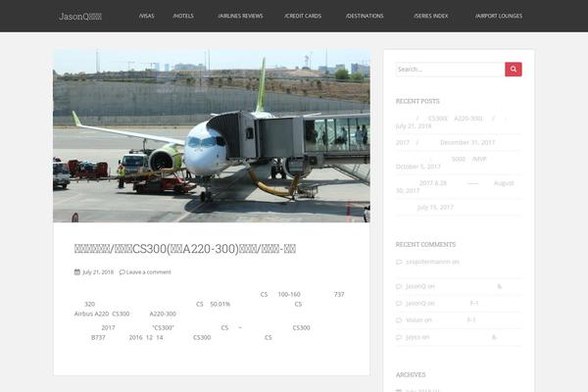Click the RECENT COMMENTS heading
This screenshot has width=588, height=392.
425,245
